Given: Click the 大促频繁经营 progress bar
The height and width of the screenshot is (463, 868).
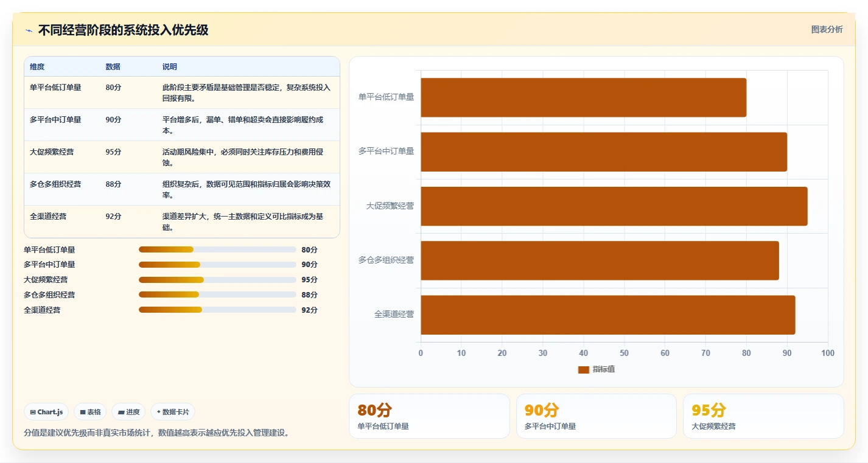Looking at the screenshot, I should click(217, 280).
